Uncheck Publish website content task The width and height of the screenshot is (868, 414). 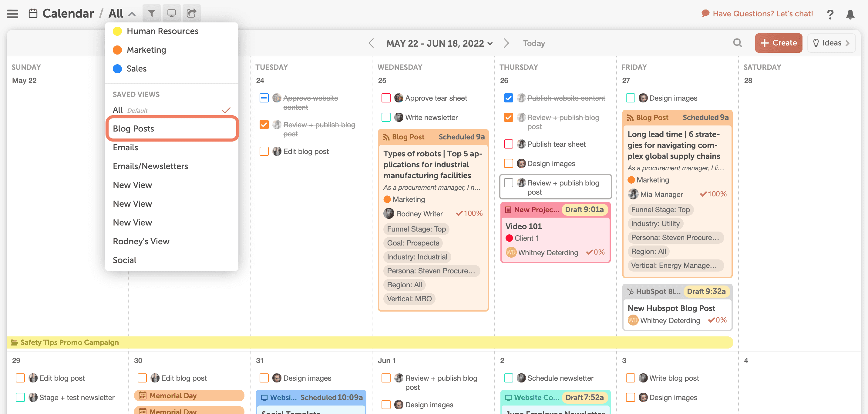pos(508,98)
